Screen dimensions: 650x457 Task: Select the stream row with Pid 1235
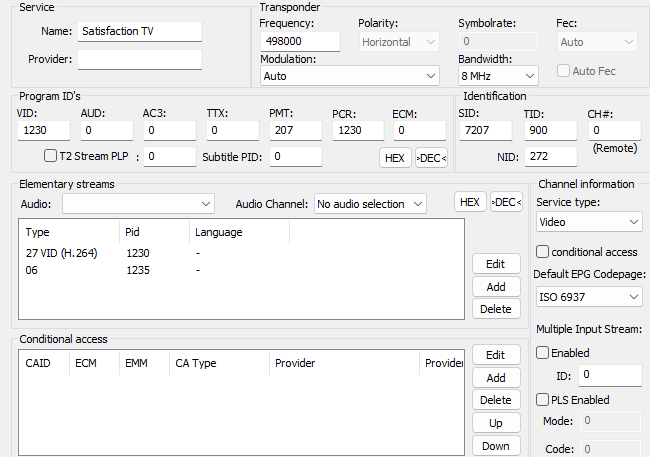pyautogui.click(x=241, y=270)
